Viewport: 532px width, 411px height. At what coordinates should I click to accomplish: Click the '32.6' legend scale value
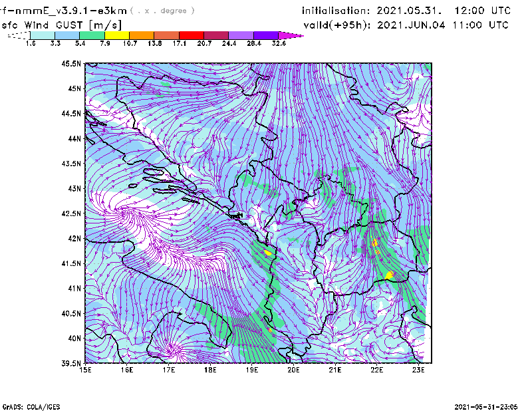point(279,43)
